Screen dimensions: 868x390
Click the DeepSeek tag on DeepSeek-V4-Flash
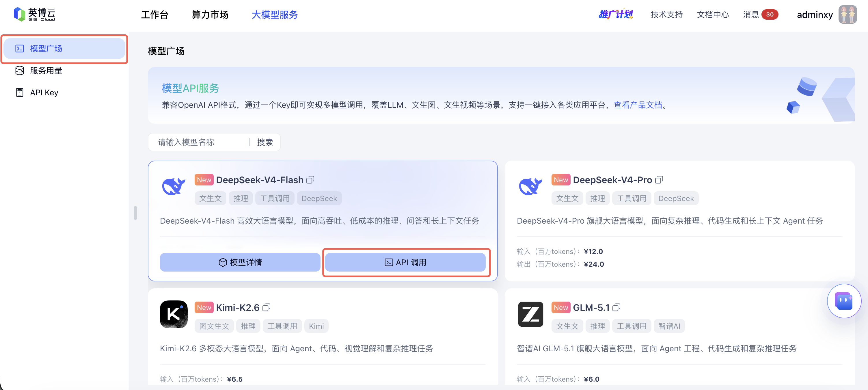click(x=319, y=198)
